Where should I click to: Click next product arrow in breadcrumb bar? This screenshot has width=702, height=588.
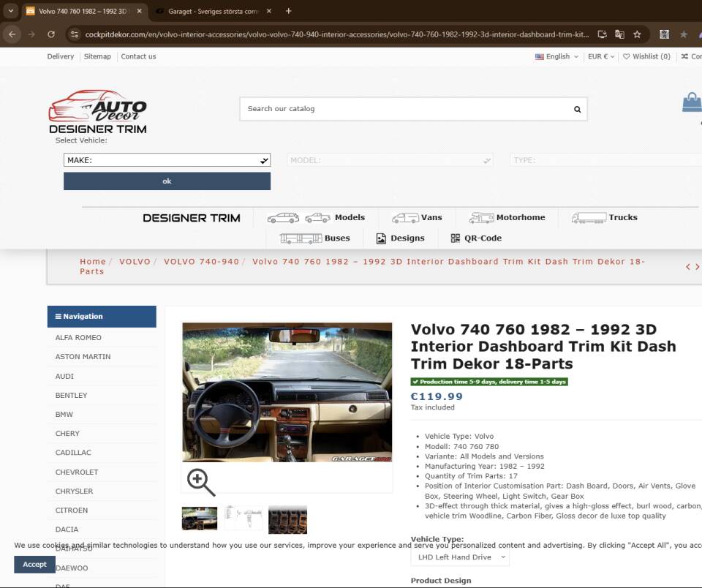coord(697,267)
